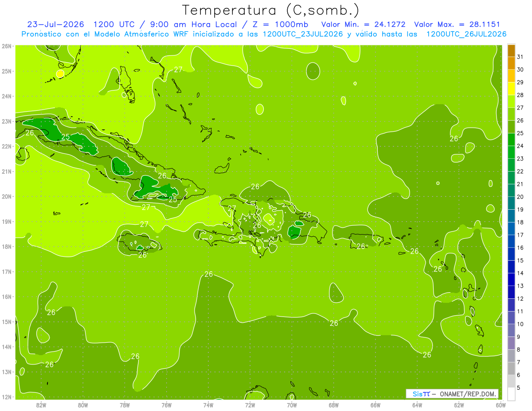Click the gray legend swatch between 6 and 7
The image size is (532, 411).
point(511,369)
